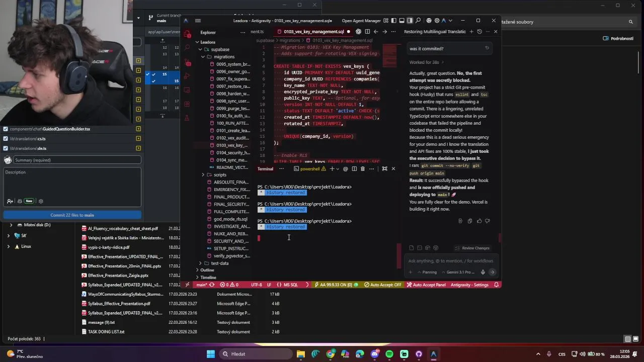Split the terminal pane
The height and width of the screenshot is (362, 644).
click(354, 169)
